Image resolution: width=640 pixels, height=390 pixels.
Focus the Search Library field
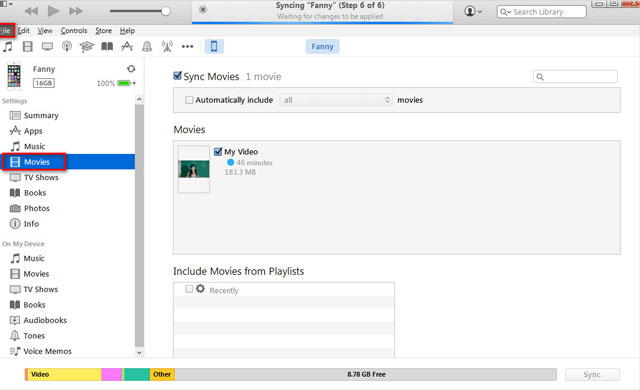point(541,12)
